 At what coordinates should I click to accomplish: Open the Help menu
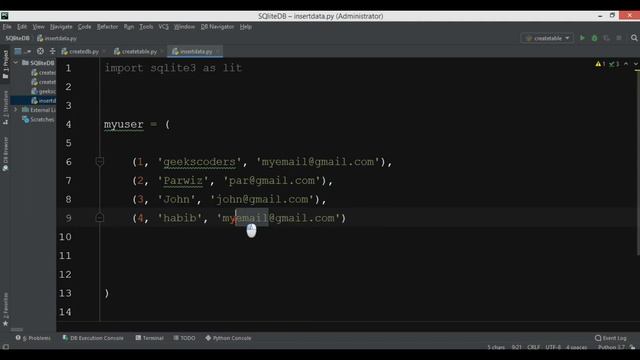[x=245, y=27]
